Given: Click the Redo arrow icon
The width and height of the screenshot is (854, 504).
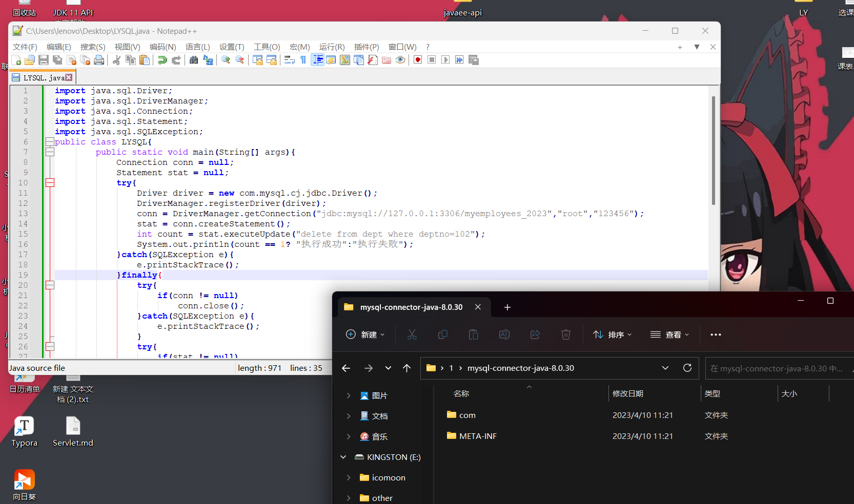Looking at the screenshot, I should tap(176, 60).
